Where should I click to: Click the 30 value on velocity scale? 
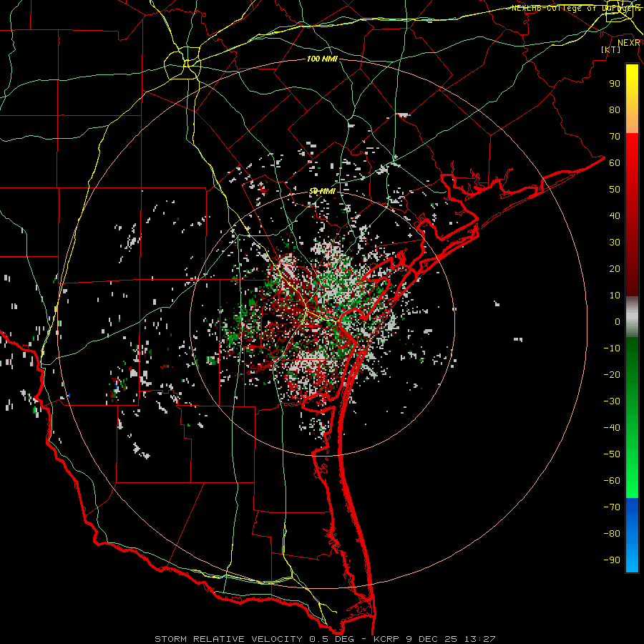[615, 243]
